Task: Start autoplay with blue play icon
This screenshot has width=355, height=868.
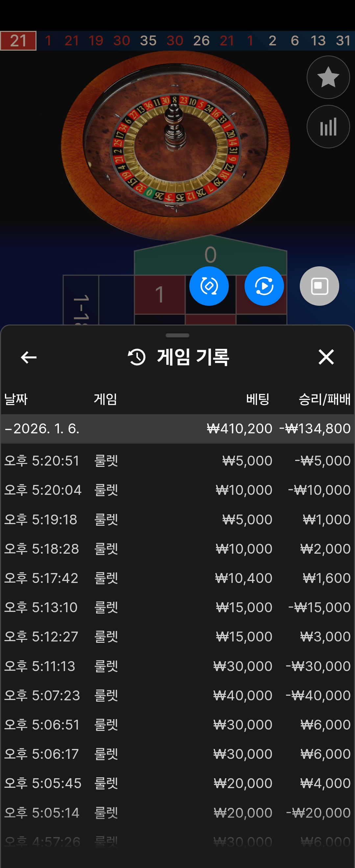Action: 264,286
